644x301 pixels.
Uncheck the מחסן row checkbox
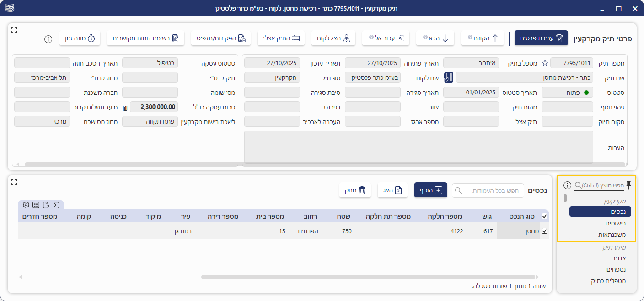pyautogui.click(x=544, y=231)
